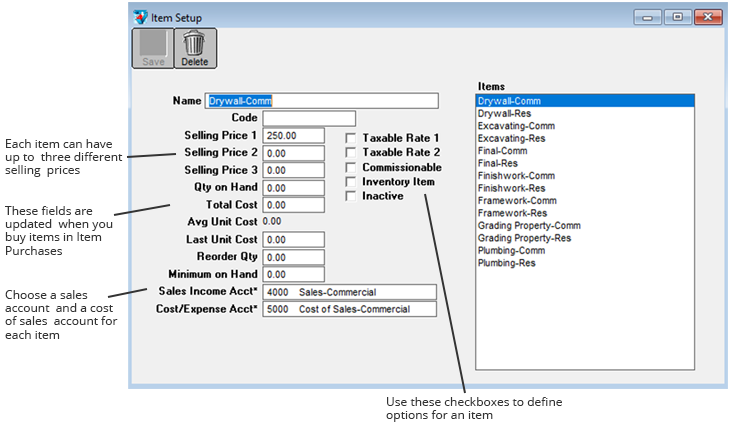Open the Sales Income Acct field
Image resolution: width=730 pixels, height=434 pixels.
coord(349,292)
